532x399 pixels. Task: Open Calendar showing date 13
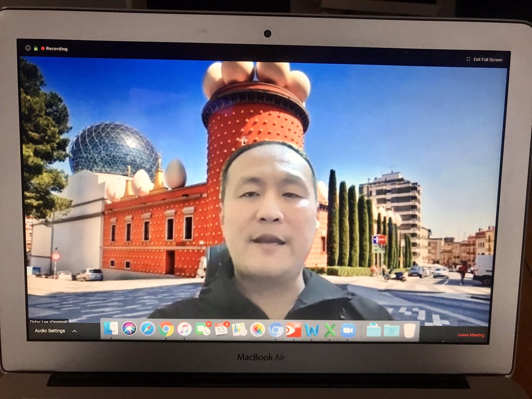(x=221, y=329)
